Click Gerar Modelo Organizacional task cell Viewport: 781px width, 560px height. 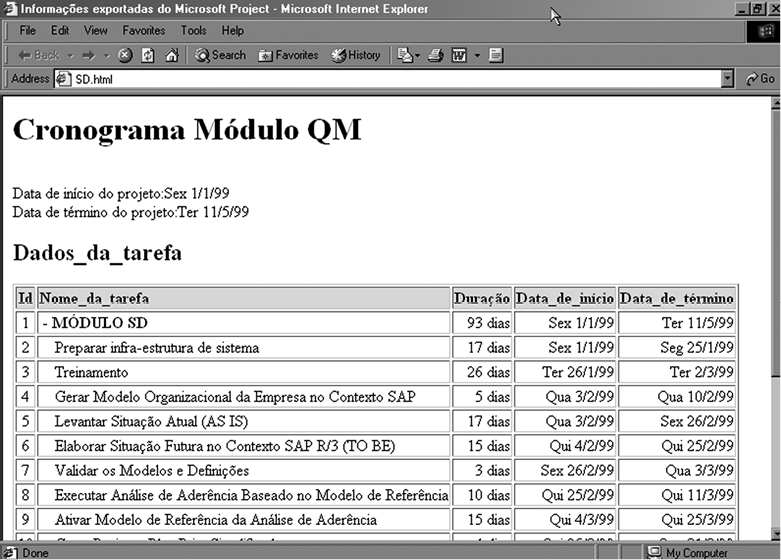pos(244,397)
